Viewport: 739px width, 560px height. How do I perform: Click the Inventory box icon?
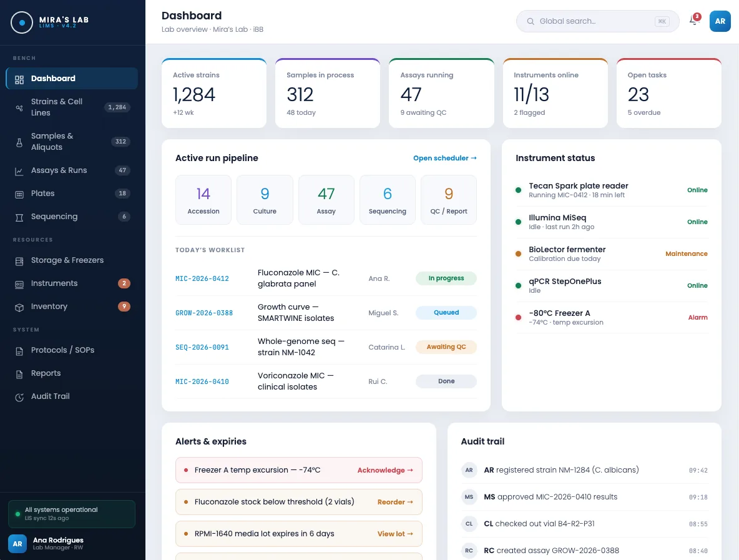pos(19,307)
